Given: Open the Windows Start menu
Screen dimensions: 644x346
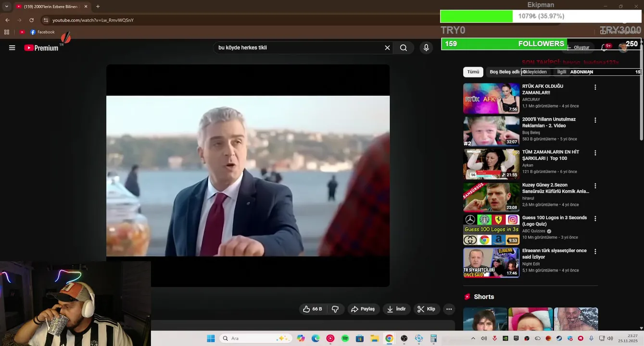Looking at the screenshot, I should pyautogui.click(x=211, y=338).
